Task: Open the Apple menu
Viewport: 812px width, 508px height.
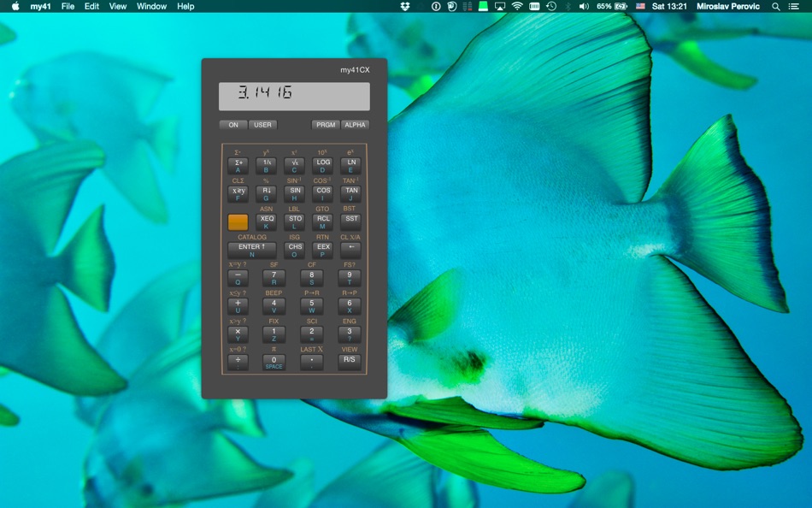Action: pos(15,6)
